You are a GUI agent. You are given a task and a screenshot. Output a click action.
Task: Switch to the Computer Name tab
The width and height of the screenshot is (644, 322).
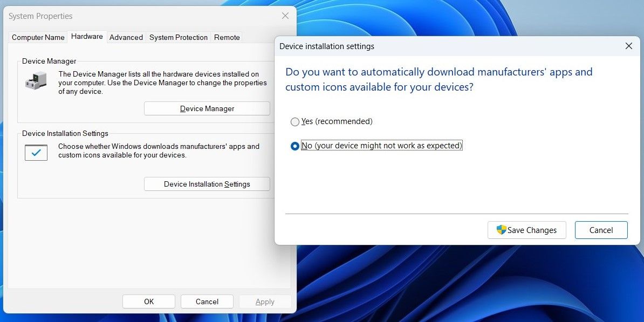click(38, 37)
